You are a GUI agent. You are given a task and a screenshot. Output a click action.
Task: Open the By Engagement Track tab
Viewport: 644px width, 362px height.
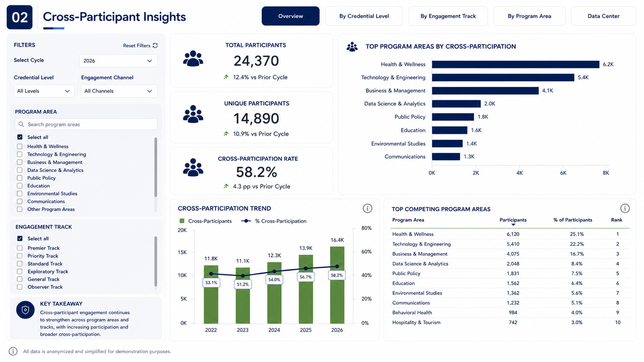448,16
